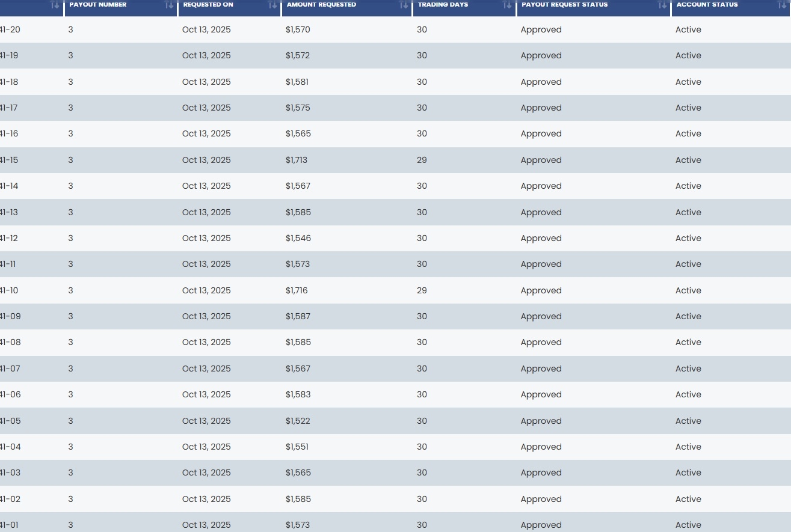Click Oct 13, 2025 in the $1,581 row
The height and width of the screenshot is (532, 791).
(x=206, y=82)
